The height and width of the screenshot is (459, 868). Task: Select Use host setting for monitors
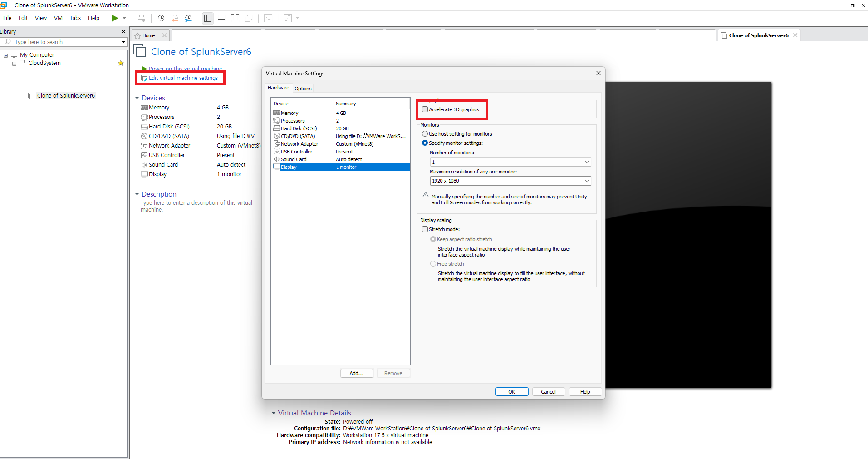pos(425,134)
